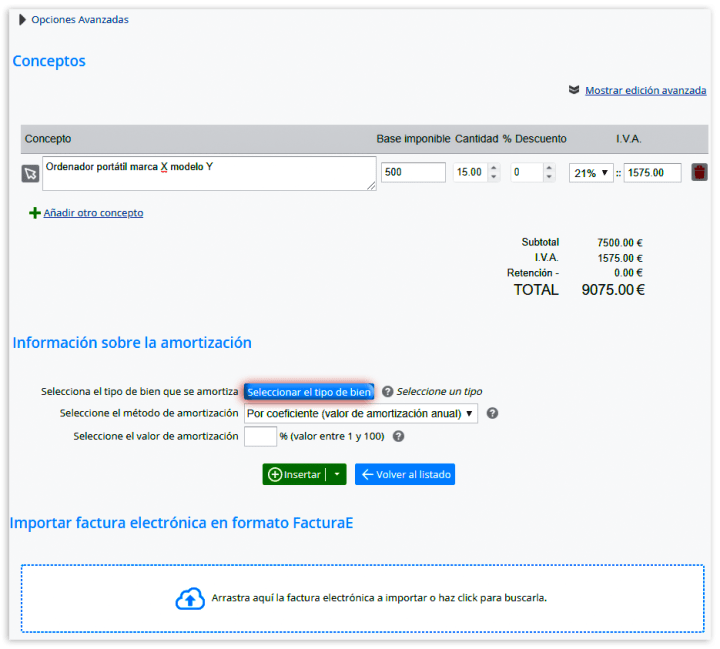The image size is (720, 649).
Task: Focus the Base imponible field showing 500
Action: pyautogui.click(x=413, y=172)
